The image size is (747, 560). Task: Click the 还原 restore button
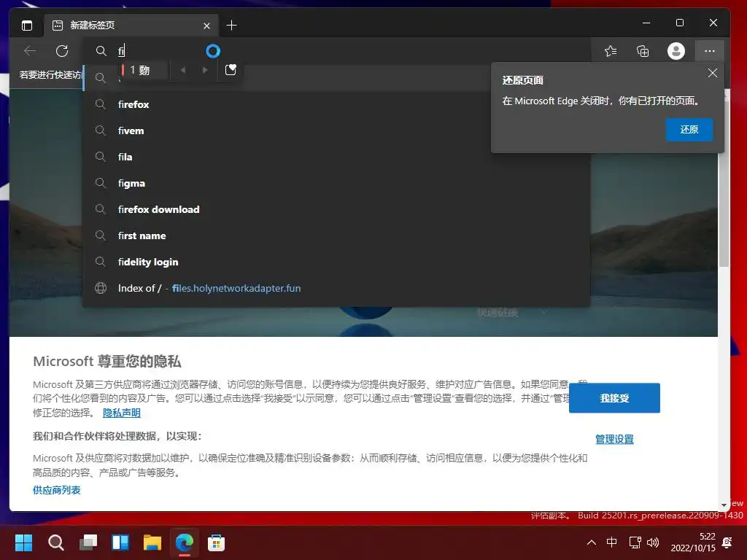(x=689, y=130)
